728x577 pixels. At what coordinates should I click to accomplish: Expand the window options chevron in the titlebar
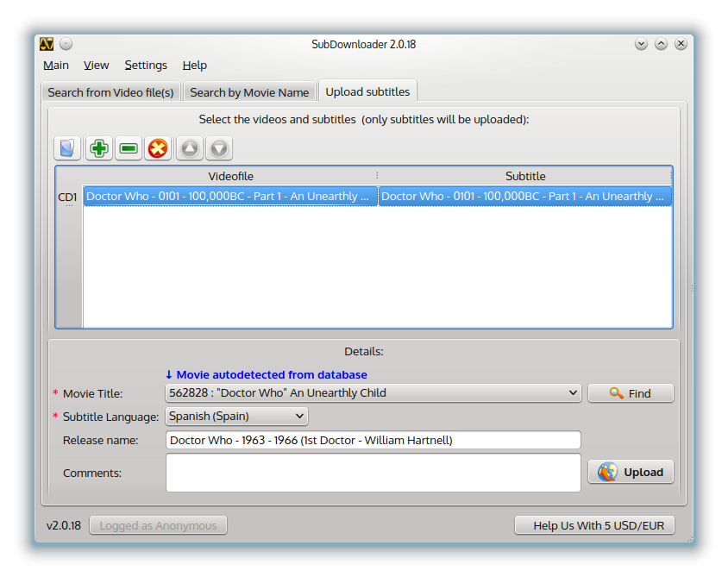(641, 43)
